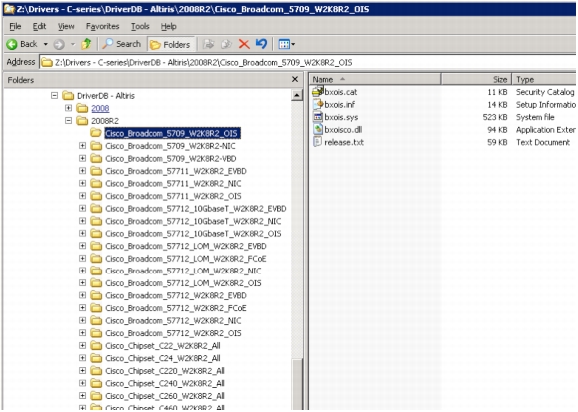This screenshot has height=412, width=578.
Task: Collapse the DriverDB - Altiris node
Action: click(55, 96)
